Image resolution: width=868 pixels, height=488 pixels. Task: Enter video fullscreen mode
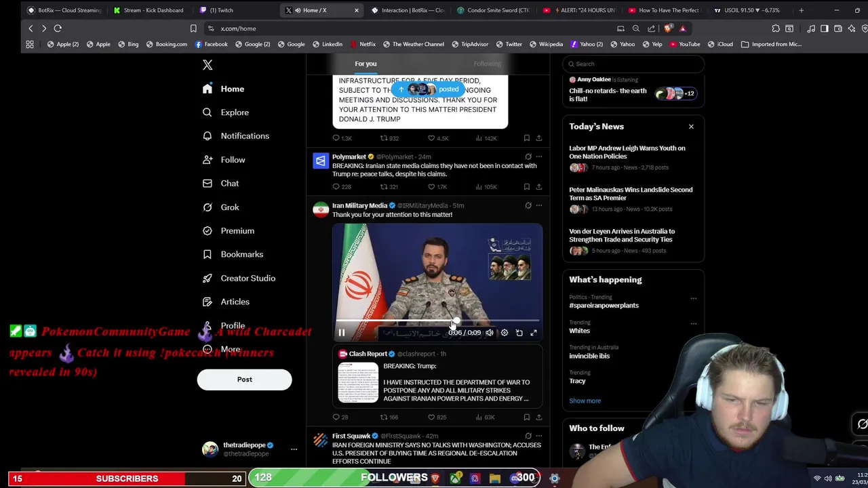pos(534,333)
